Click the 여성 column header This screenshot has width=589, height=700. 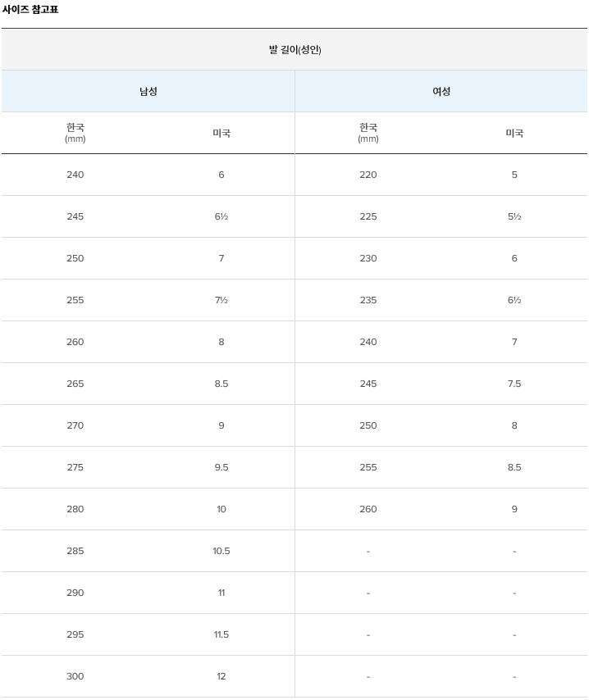click(441, 91)
